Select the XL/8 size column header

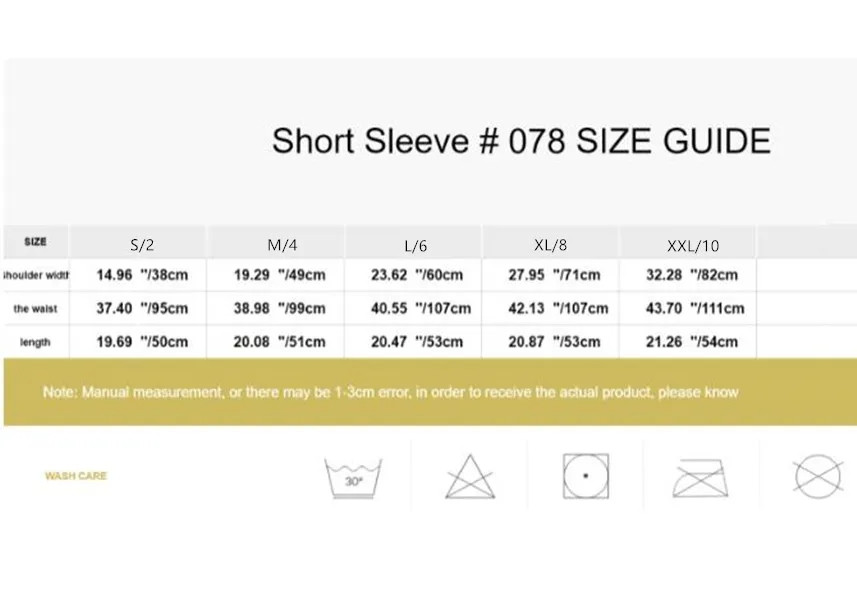pyautogui.click(x=551, y=244)
